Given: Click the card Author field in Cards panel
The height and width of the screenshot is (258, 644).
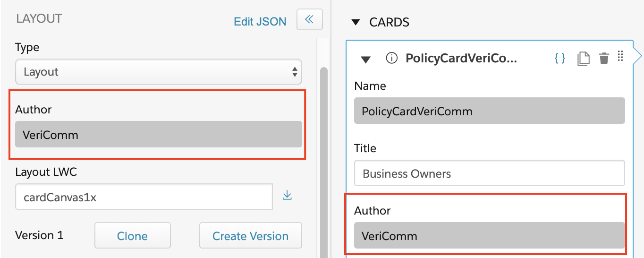Looking at the screenshot, I should click(490, 235).
